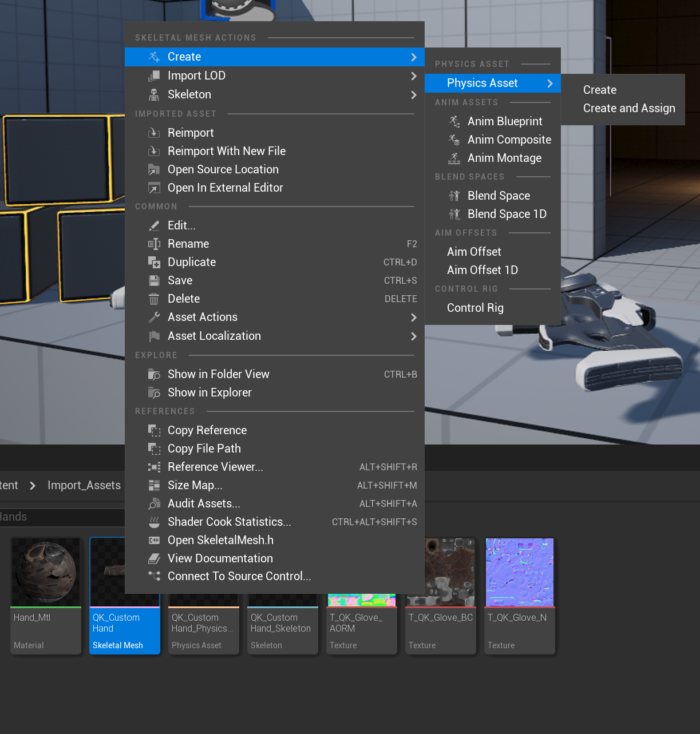Click the Duplicate icon

[x=154, y=262]
